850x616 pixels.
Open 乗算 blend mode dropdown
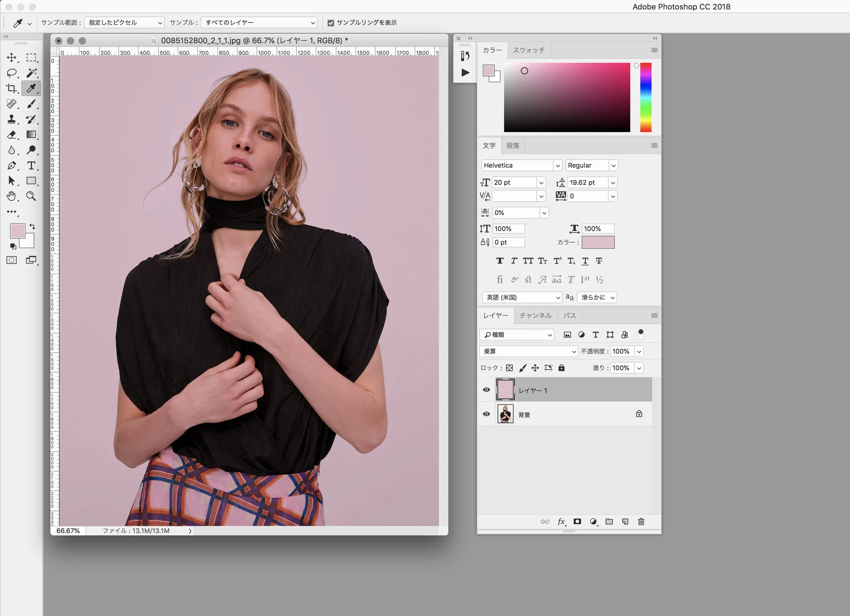528,352
